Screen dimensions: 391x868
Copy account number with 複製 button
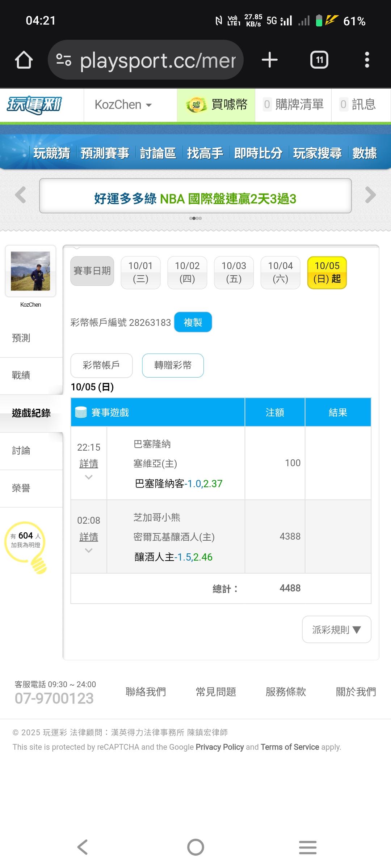click(193, 322)
